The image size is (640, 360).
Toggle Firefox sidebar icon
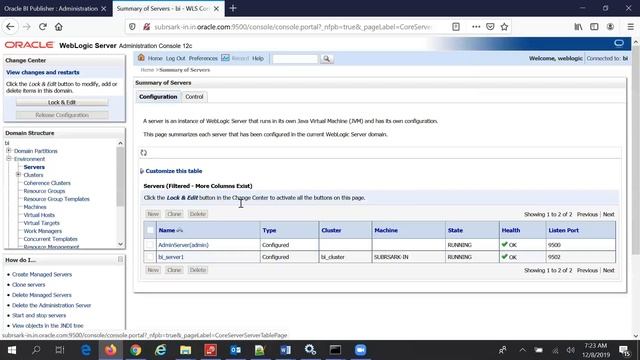pos(594,27)
